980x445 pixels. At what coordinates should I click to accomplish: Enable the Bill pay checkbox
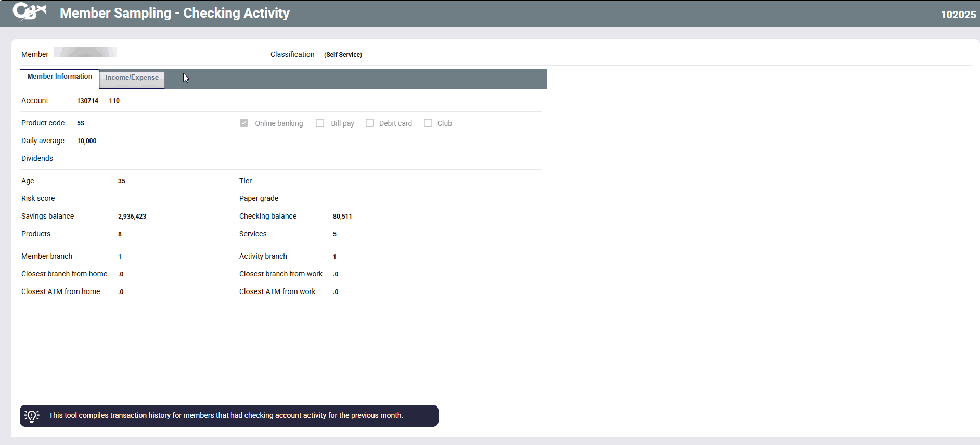coord(320,123)
